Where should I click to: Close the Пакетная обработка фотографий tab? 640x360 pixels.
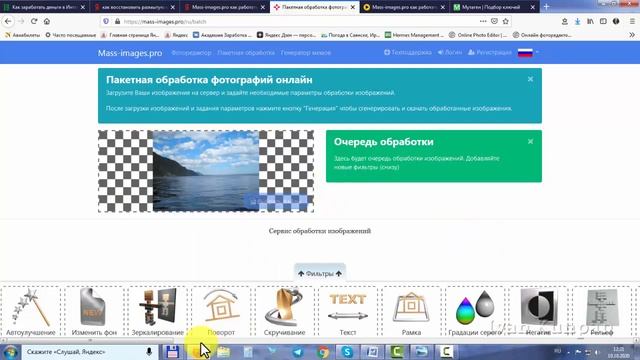point(353,7)
